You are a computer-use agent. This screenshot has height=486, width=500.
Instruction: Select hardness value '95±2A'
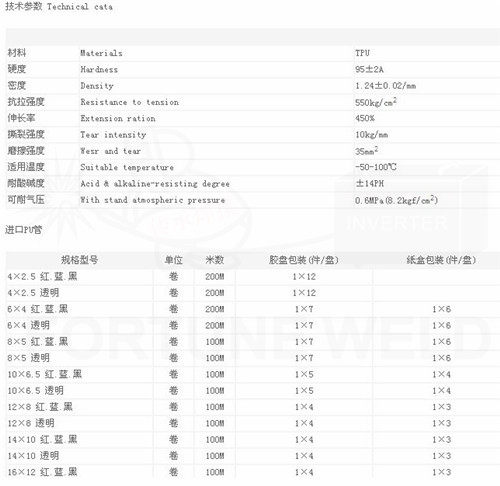click(369, 69)
